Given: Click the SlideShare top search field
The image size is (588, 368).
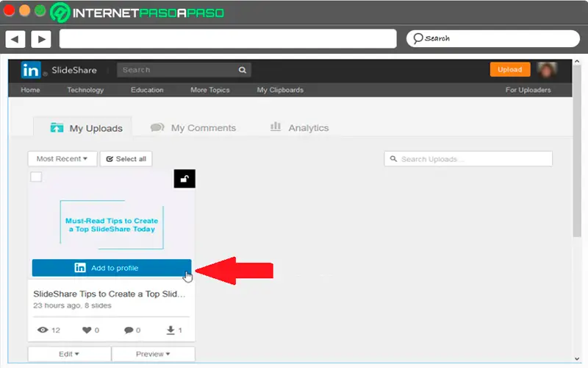Looking at the screenshot, I should point(184,70).
